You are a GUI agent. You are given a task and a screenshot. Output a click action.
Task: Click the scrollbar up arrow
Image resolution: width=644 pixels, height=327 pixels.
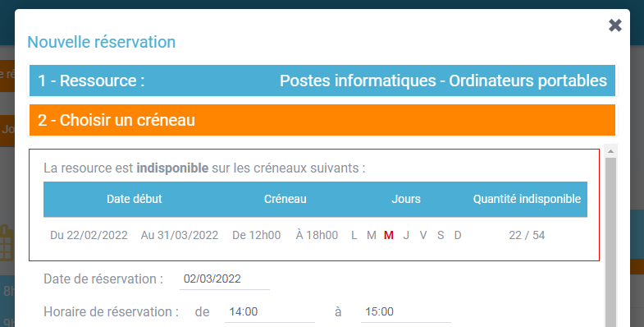click(x=610, y=151)
